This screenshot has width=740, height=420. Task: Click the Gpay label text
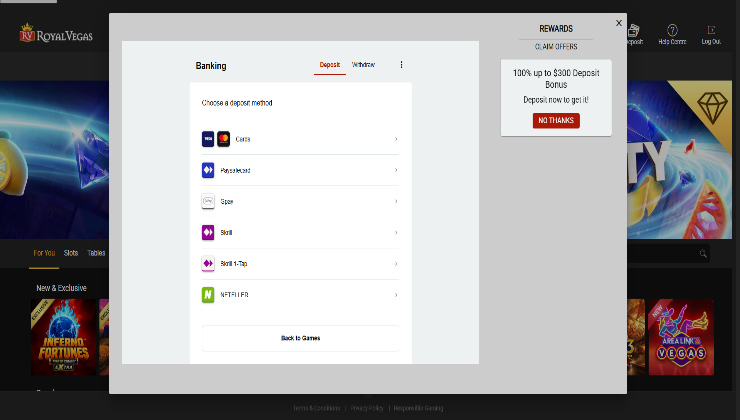click(227, 202)
